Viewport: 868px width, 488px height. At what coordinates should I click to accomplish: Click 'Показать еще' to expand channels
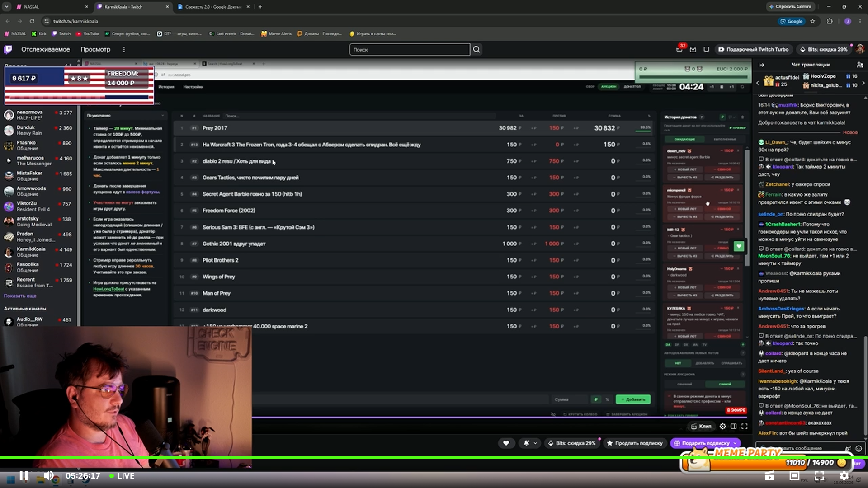(x=20, y=296)
